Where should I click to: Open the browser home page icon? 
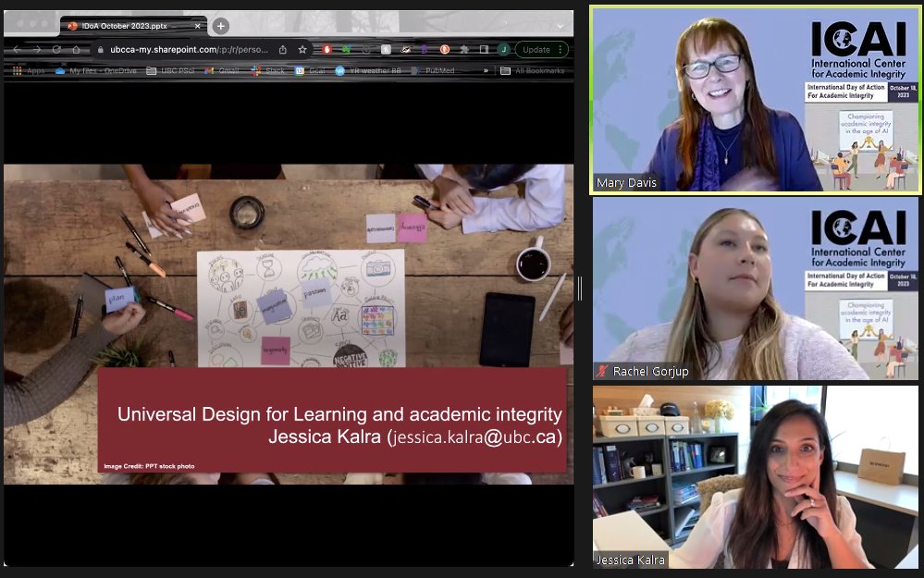[x=76, y=50]
